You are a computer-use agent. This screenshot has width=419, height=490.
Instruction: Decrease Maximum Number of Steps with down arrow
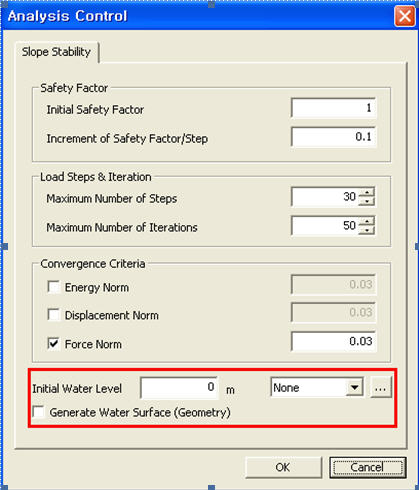point(367,201)
